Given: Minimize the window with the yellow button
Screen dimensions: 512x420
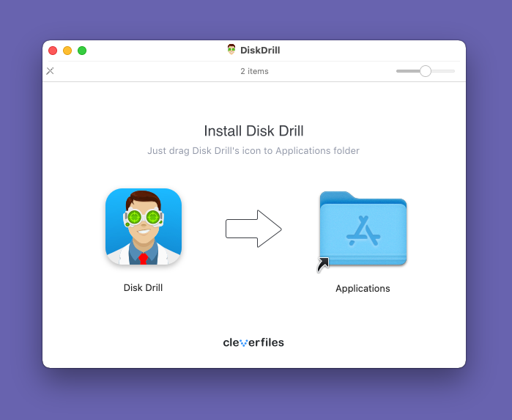Looking at the screenshot, I should click(67, 51).
